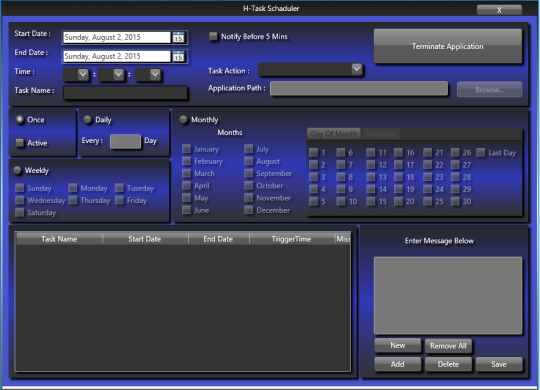Check the Friday weekday box

tap(119, 200)
